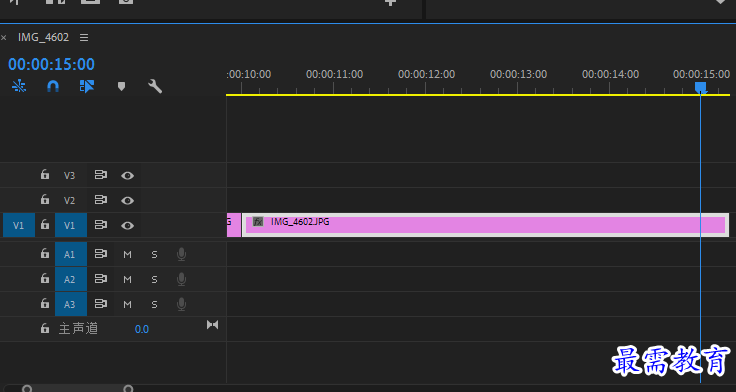Enable voice-over record on A1
The image size is (736, 392).
181,254
